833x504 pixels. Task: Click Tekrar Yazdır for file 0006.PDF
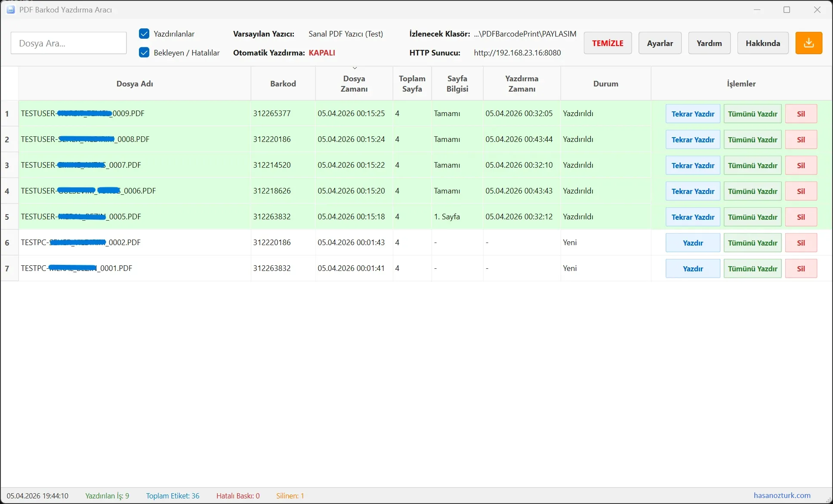pos(693,191)
